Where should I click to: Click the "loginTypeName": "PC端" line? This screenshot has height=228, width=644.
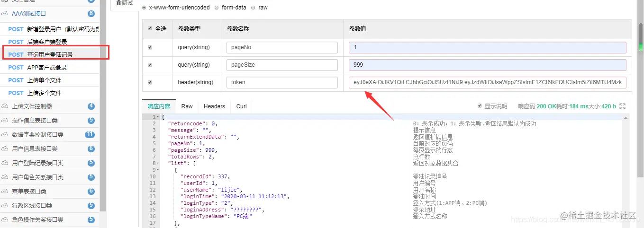[217, 216]
